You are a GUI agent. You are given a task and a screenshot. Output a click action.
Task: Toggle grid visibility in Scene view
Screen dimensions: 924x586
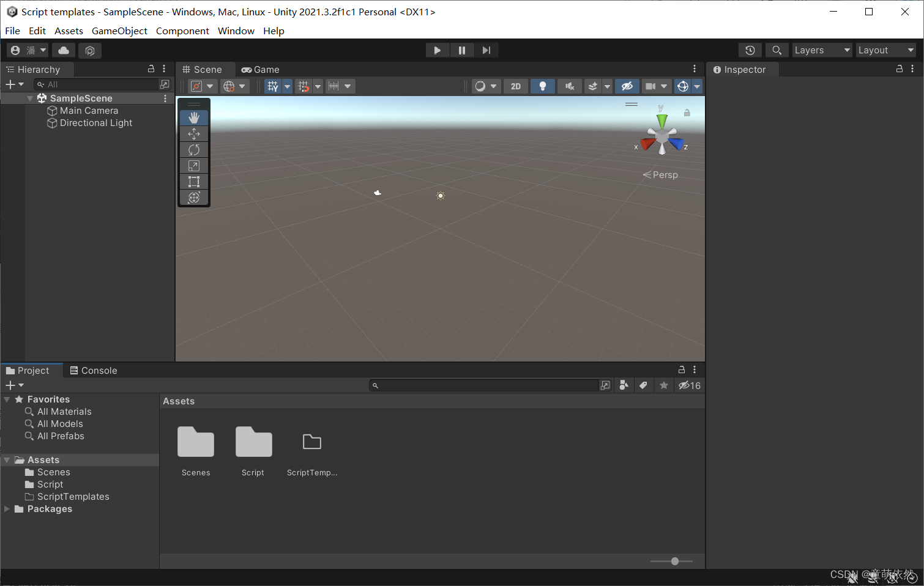click(x=273, y=86)
